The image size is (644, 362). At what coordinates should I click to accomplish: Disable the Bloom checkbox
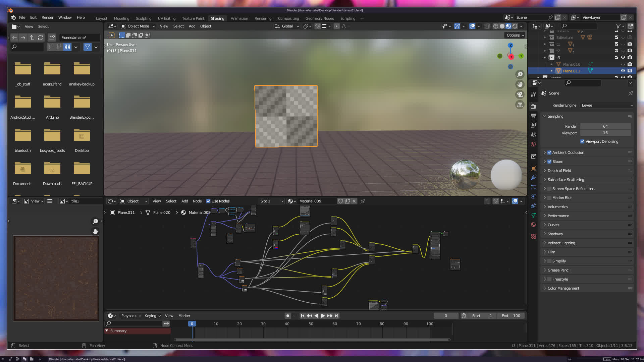(x=549, y=162)
